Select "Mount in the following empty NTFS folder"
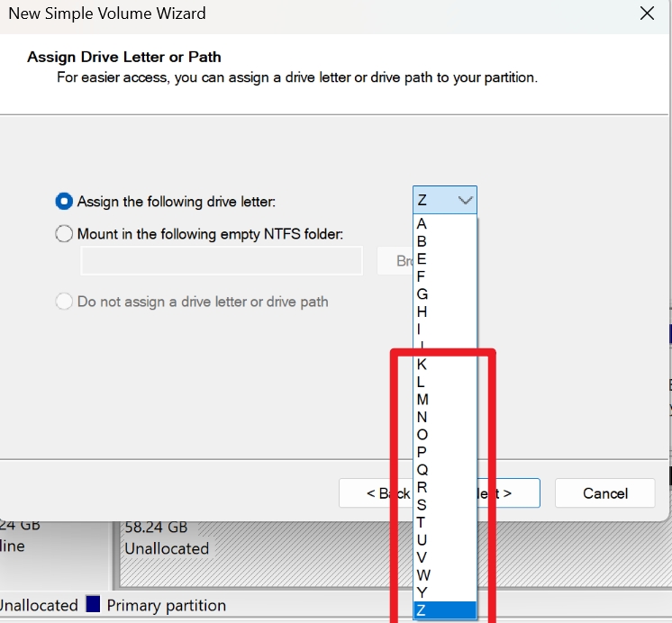The image size is (672, 623). [64, 234]
